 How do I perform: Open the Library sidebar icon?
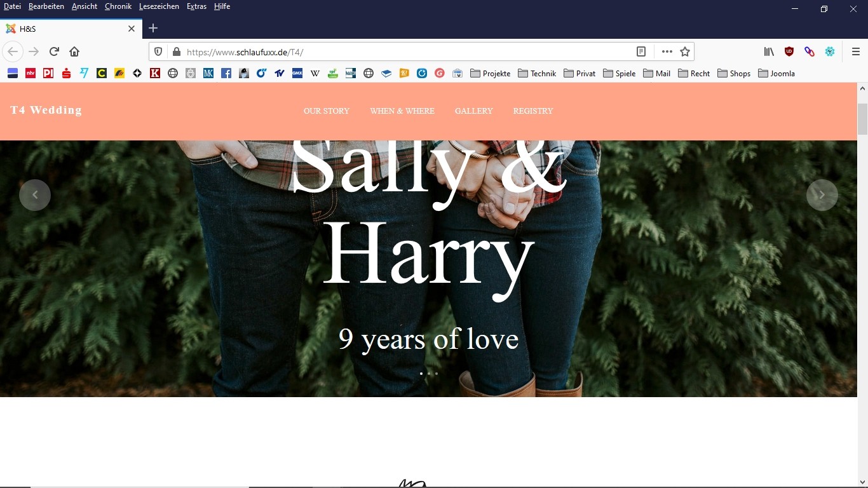click(x=769, y=51)
